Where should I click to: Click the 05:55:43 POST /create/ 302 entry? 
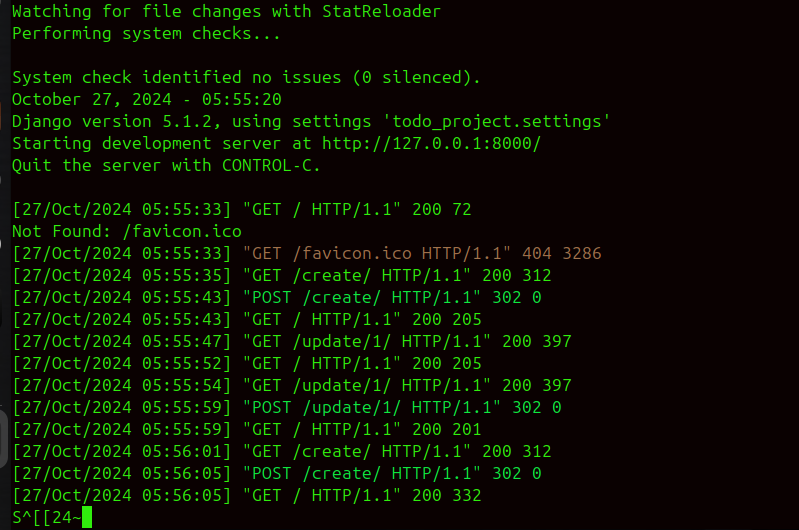(277, 297)
